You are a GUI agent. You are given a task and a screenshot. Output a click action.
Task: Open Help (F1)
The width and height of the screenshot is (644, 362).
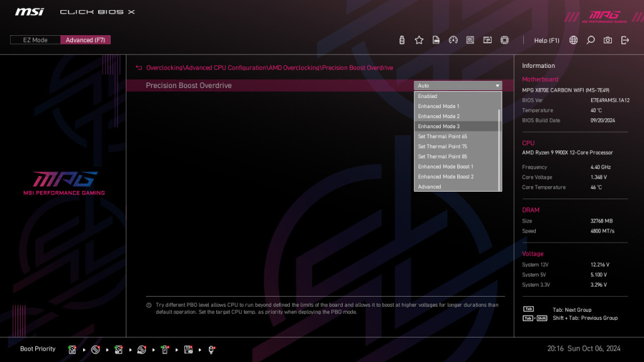pos(547,40)
